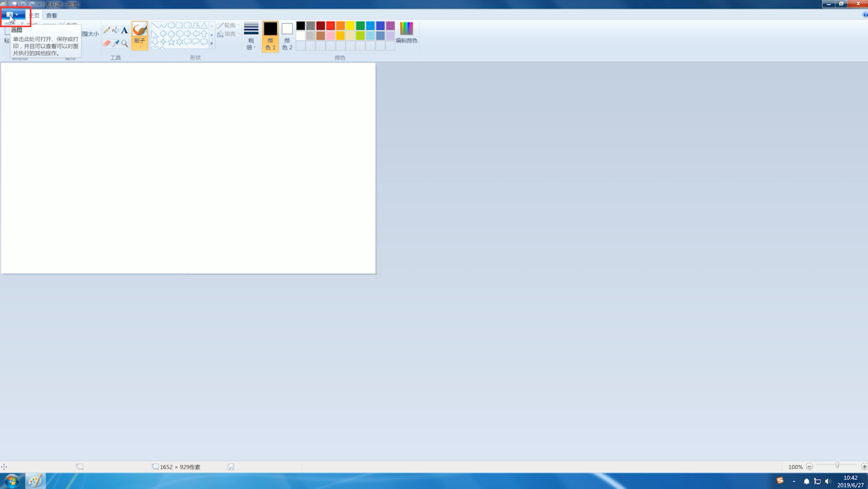The height and width of the screenshot is (489, 868).
Task: Select the Eraser tool
Action: (x=107, y=43)
